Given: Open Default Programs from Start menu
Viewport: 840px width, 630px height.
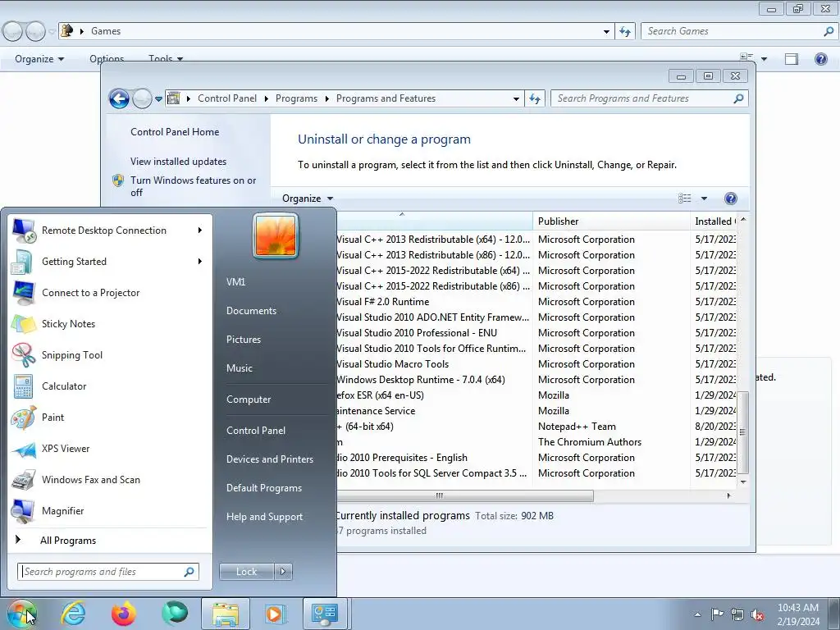Looking at the screenshot, I should (264, 488).
